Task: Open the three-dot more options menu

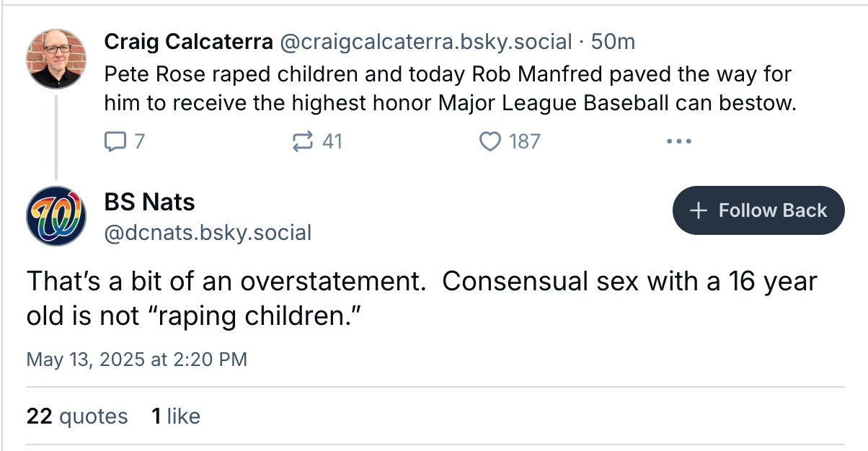Action: pos(679,141)
